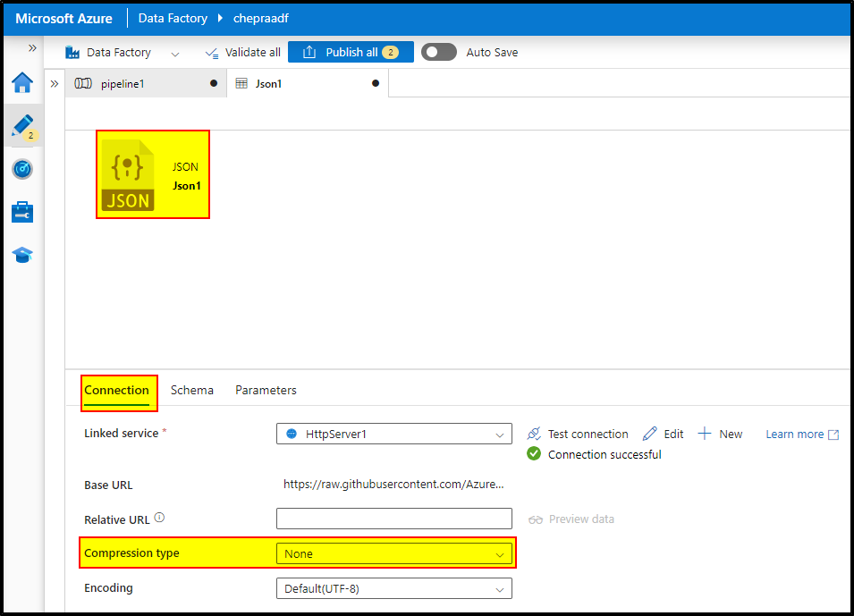Click the large JSON file icon

click(x=128, y=175)
